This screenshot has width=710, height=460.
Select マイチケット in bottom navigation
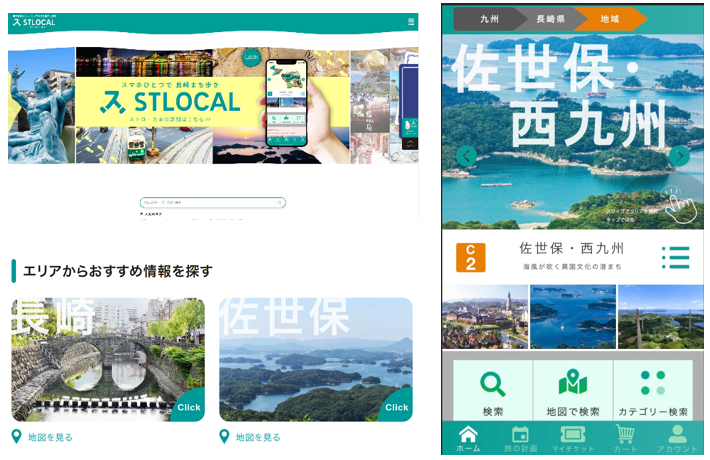573,439
